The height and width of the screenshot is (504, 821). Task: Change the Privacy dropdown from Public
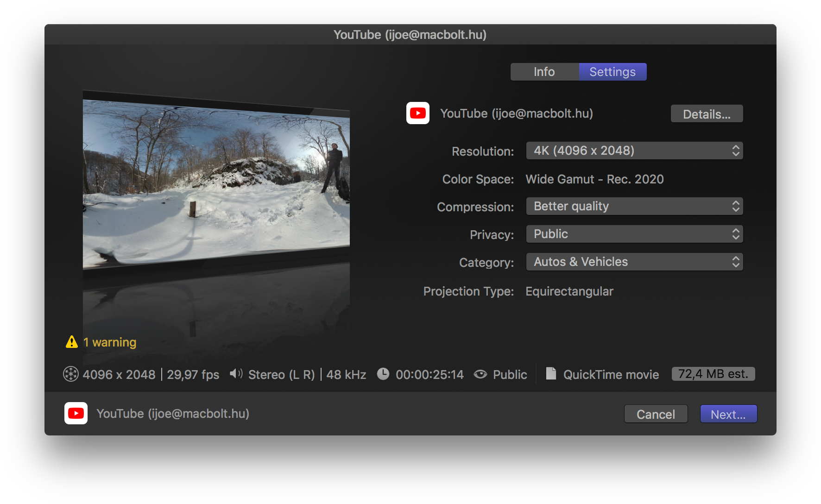[x=634, y=234]
